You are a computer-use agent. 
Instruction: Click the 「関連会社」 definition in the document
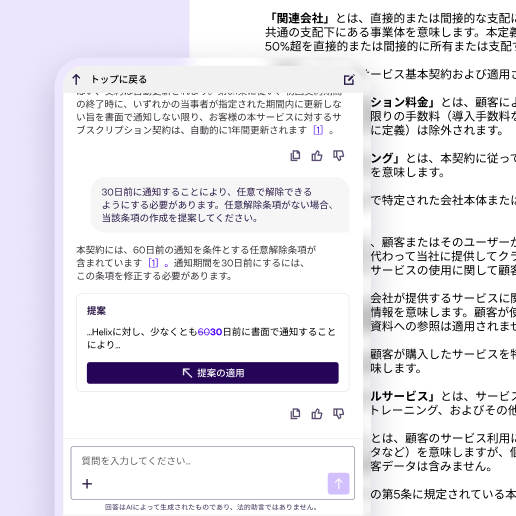tap(300, 18)
